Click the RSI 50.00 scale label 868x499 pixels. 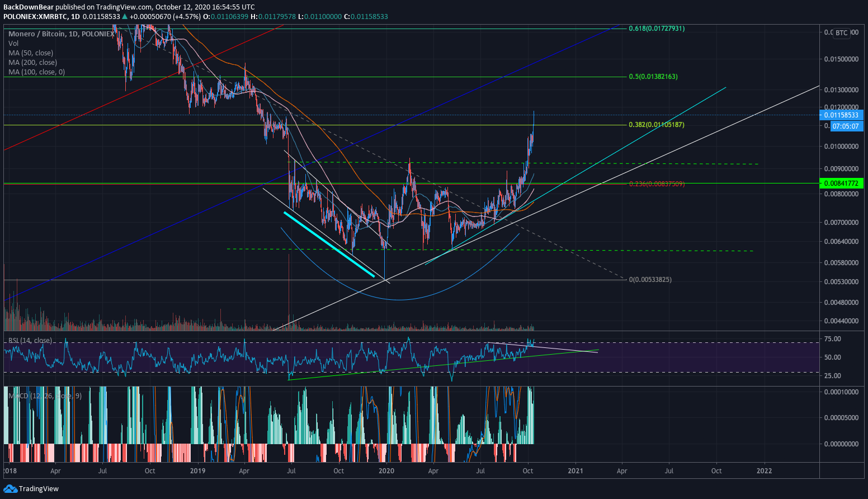pyautogui.click(x=833, y=357)
